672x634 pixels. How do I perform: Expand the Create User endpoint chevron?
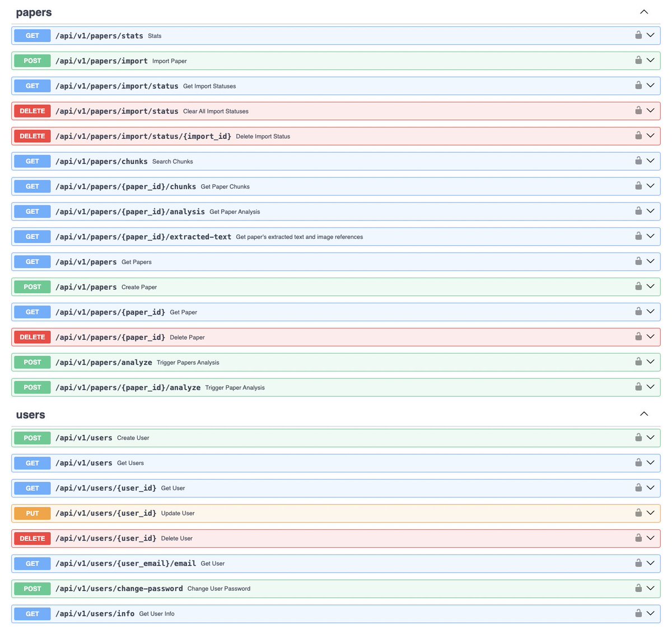click(651, 438)
